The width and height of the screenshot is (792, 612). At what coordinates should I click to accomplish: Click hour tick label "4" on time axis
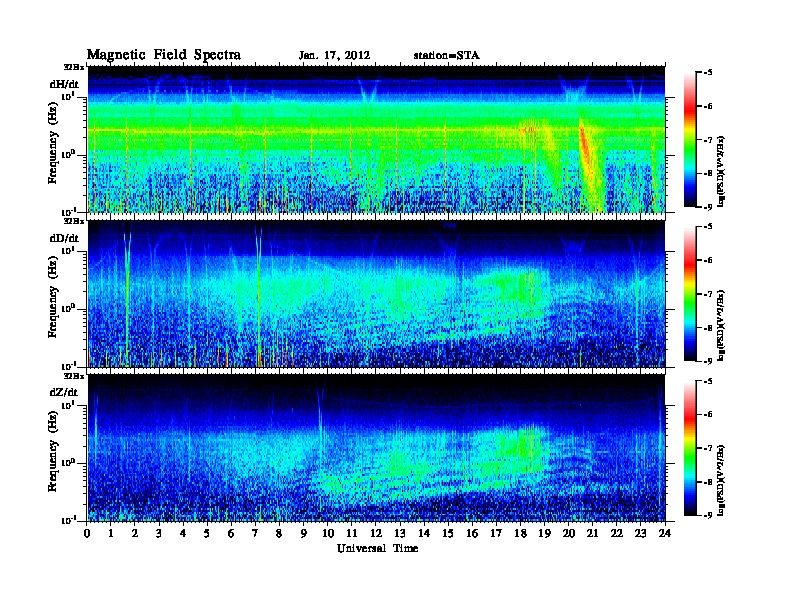(183, 533)
